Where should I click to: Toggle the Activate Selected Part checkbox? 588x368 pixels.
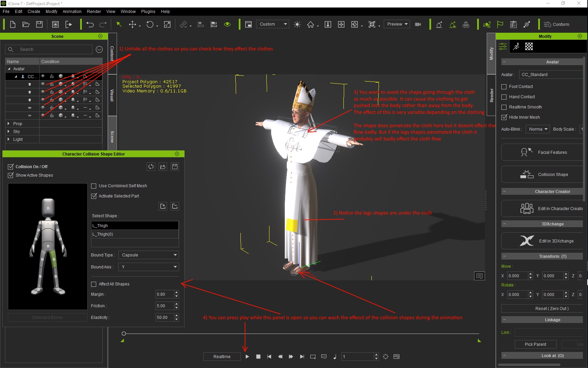[94, 196]
